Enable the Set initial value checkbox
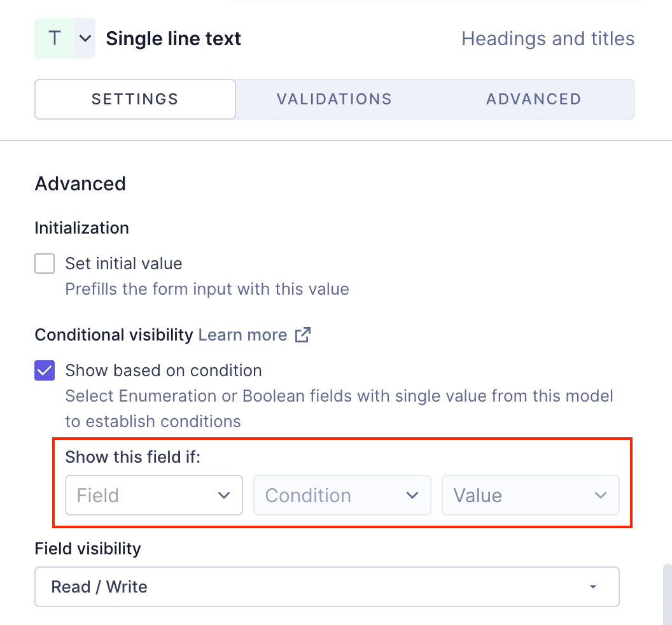 [x=45, y=263]
